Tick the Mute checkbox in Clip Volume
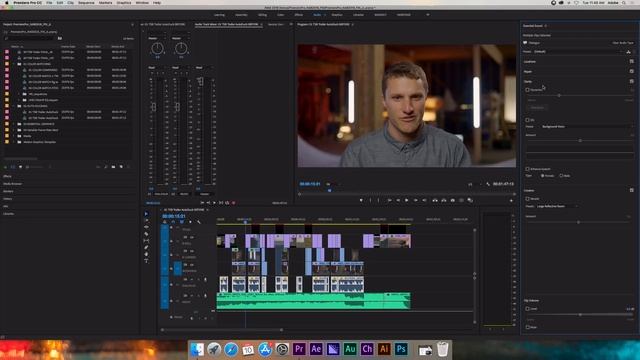 point(527,327)
